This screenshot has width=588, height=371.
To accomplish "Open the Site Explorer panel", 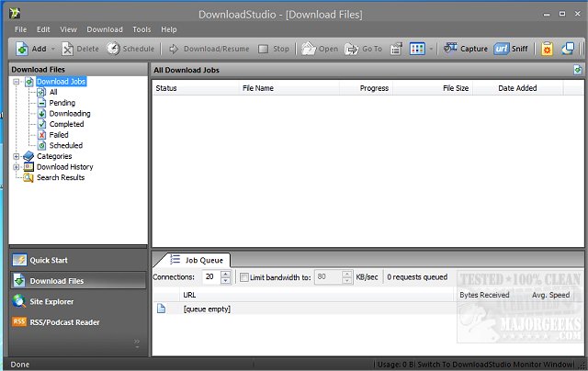I will point(78,301).
